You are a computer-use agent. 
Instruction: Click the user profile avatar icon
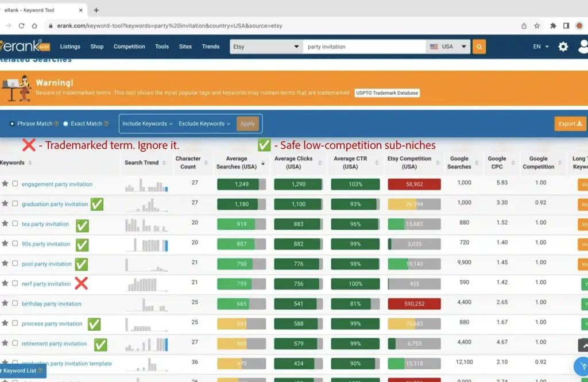(x=583, y=47)
